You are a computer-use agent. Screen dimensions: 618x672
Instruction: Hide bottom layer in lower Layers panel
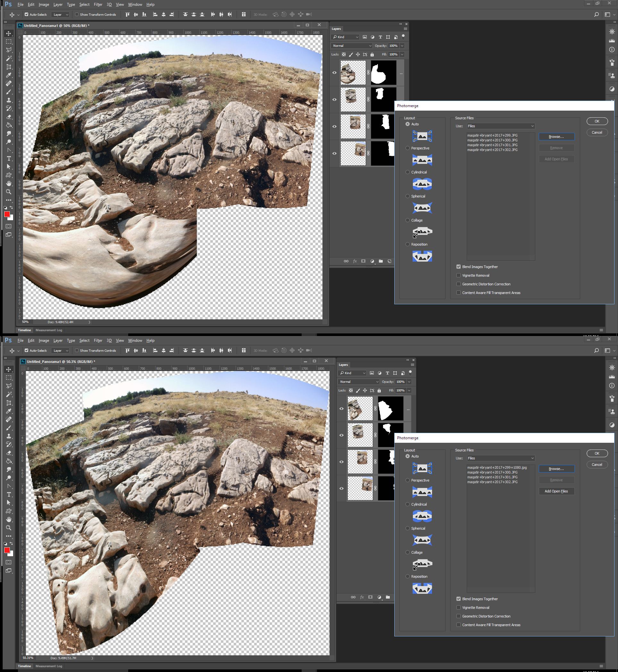coord(341,488)
